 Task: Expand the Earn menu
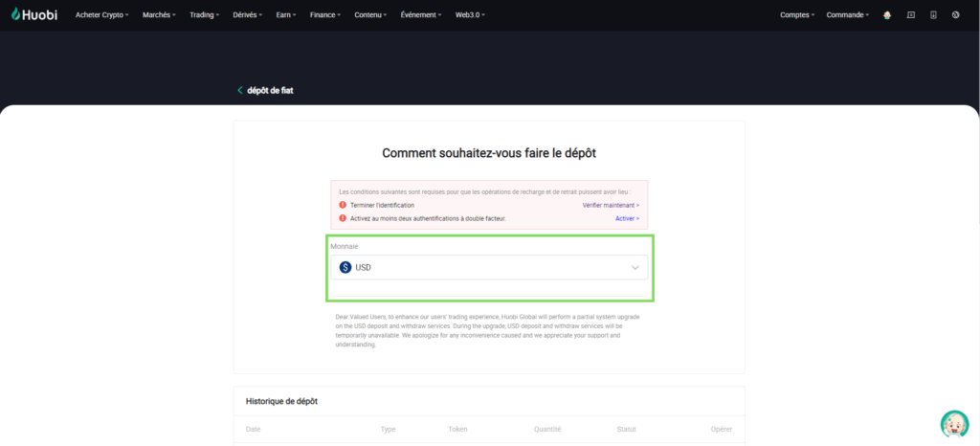286,15
